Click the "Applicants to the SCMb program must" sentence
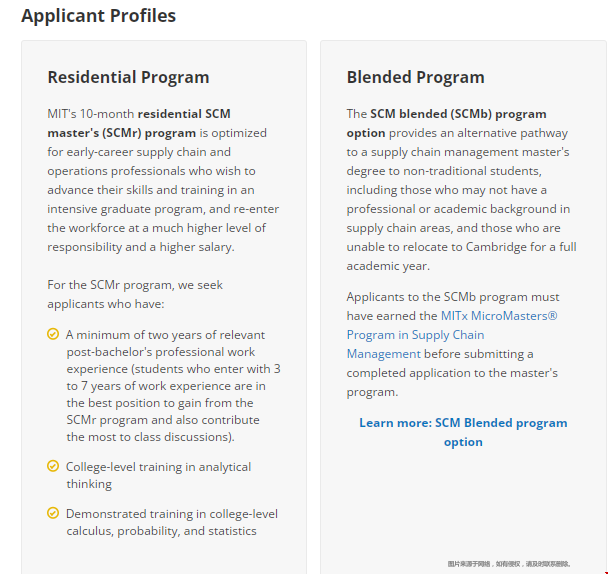608x574 pixels. 453,297
